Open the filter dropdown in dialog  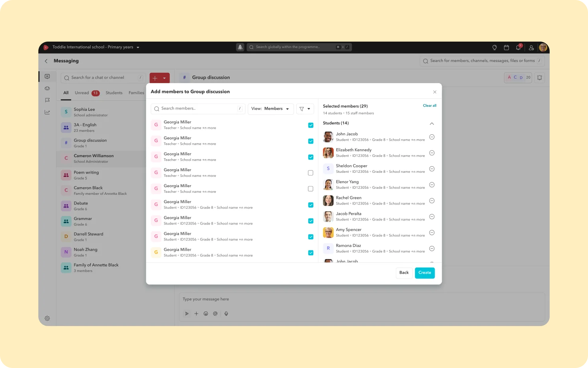coord(305,109)
